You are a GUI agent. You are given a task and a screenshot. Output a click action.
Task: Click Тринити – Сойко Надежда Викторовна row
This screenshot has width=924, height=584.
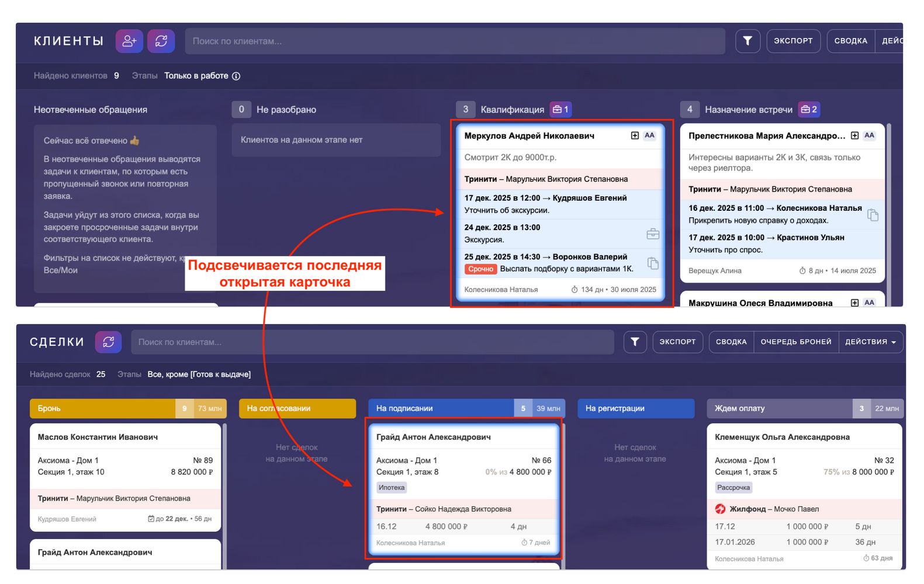point(463,509)
